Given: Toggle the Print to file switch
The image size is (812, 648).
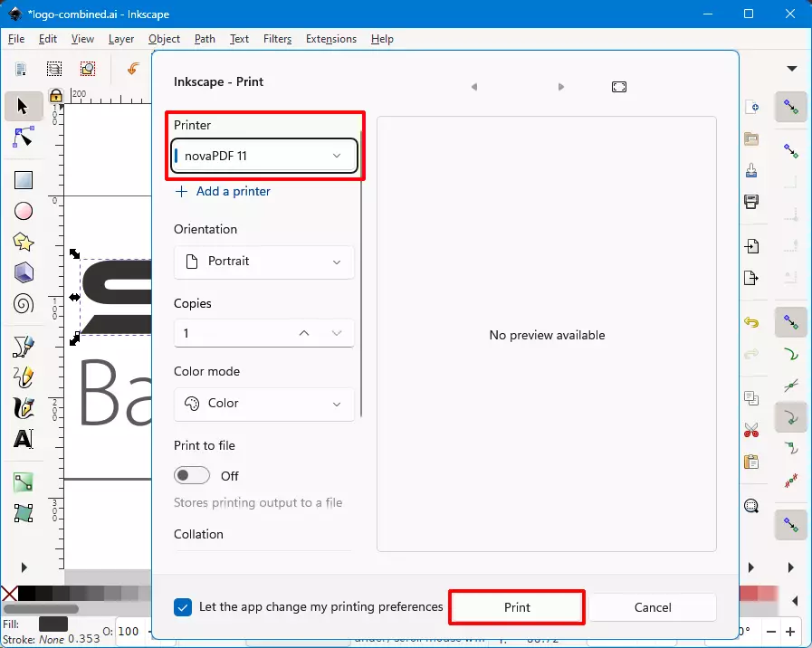Looking at the screenshot, I should [x=192, y=476].
